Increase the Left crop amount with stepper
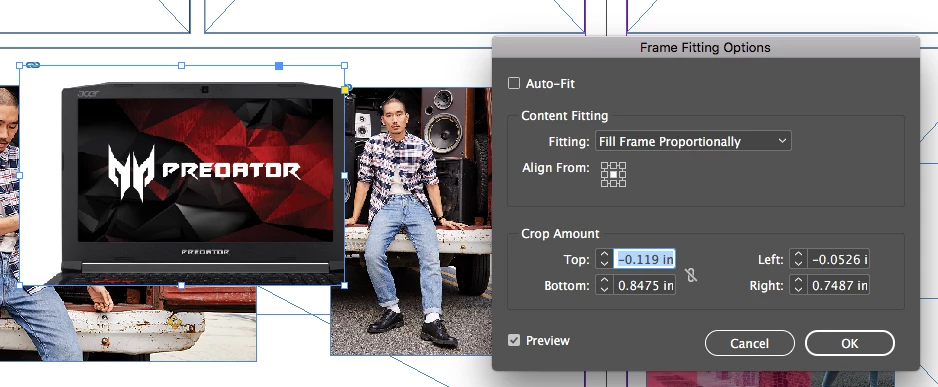The image size is (938, 387). [x=798, y=254]
